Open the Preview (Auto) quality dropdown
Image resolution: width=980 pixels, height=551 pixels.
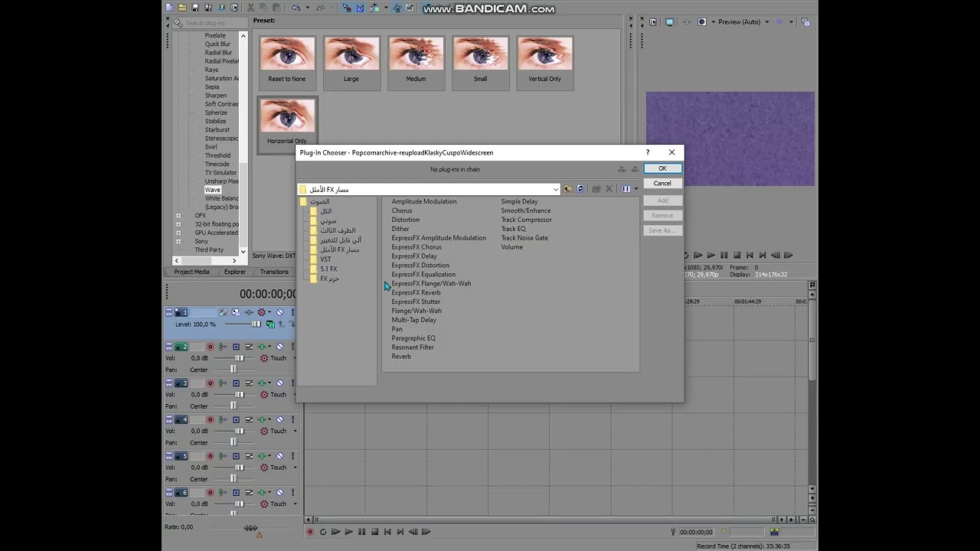coord(767,22)
